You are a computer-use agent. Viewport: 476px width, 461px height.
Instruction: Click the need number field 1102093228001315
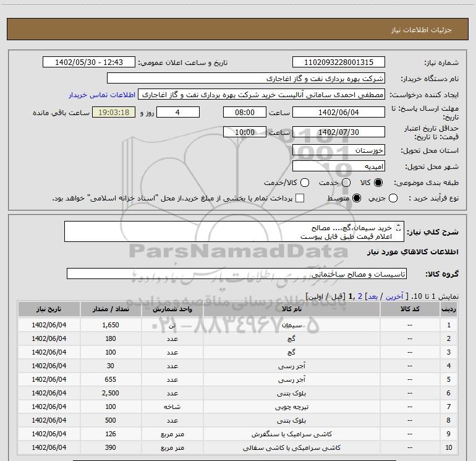[x=339, y=62]
